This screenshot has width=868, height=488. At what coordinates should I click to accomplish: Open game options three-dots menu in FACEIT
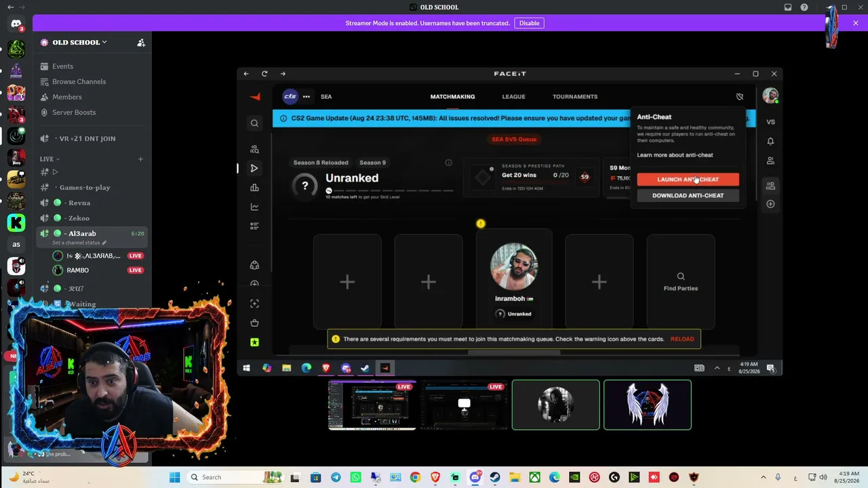pos(307,96)
